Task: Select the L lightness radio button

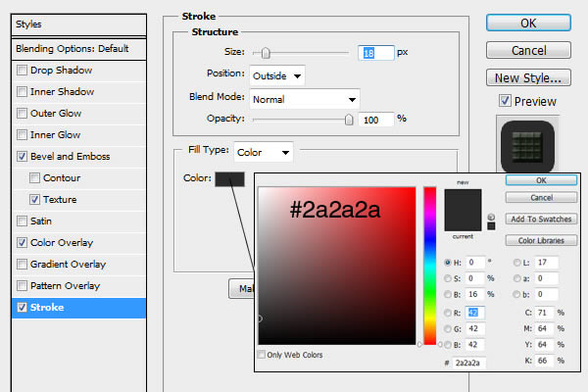Action: click(516, 263)
